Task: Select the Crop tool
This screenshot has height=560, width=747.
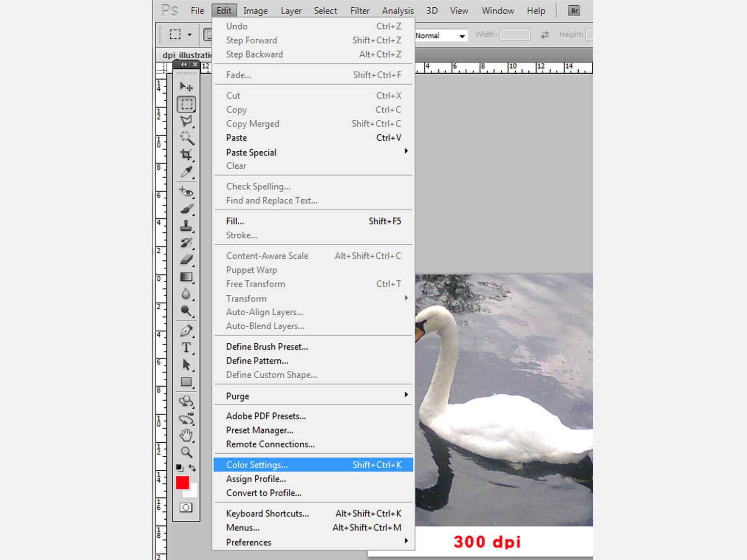Action: 186,155
